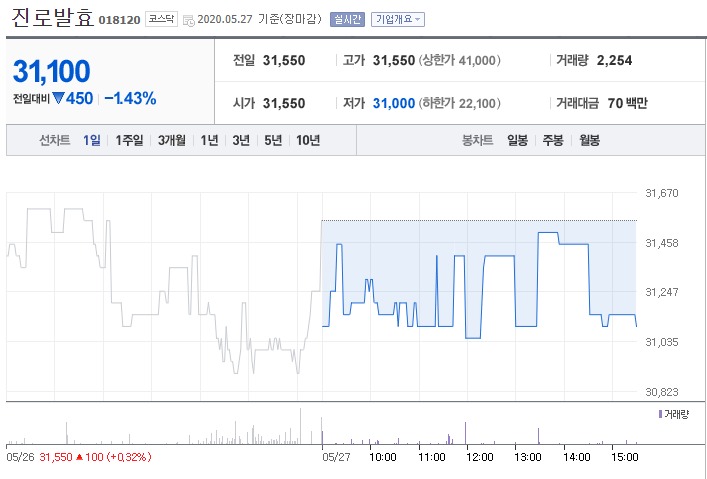707x479 pixels.
Task: Click the date text 2020.05.27 기준(장마감)
Action: click(260, 19)
